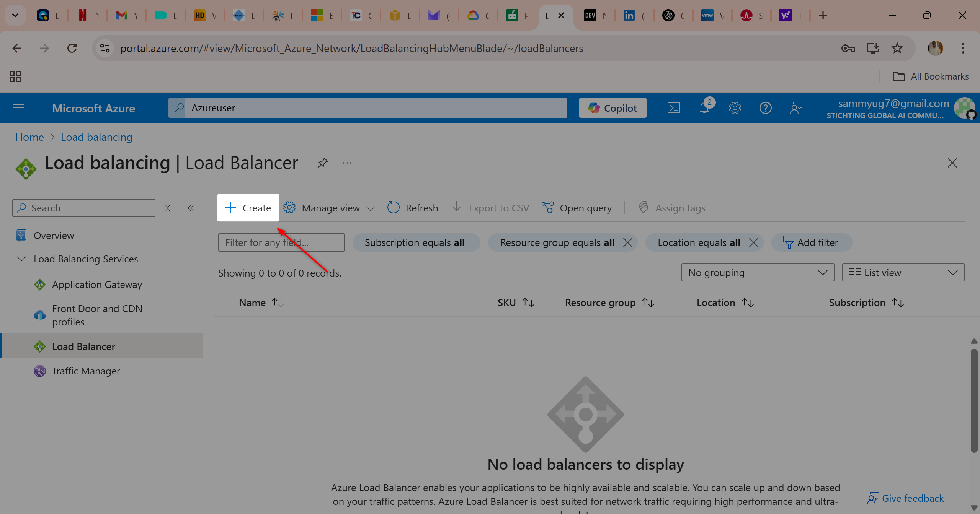Reload the browser page
This screenshot has height=514, width=980.
72,48
